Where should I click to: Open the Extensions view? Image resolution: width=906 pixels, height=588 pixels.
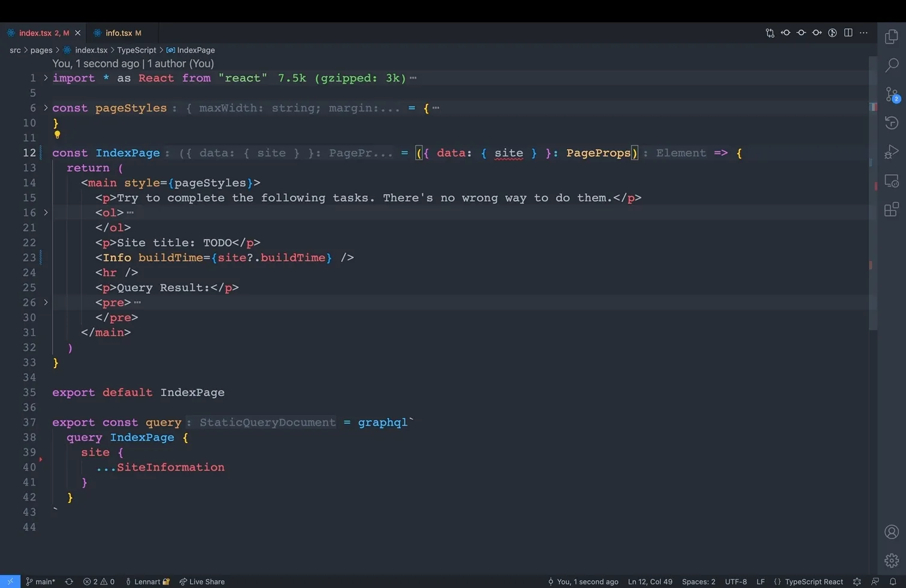[892, 209]
